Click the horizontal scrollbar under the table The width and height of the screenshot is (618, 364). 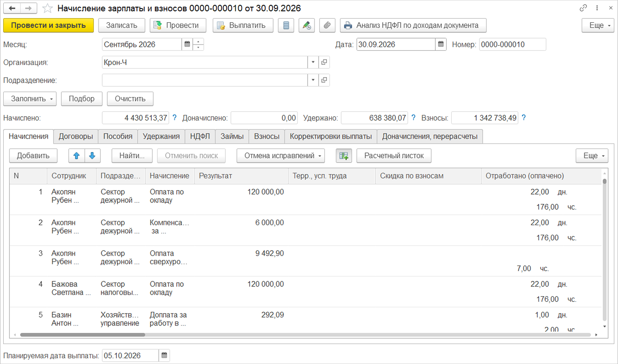click(83, 334)
